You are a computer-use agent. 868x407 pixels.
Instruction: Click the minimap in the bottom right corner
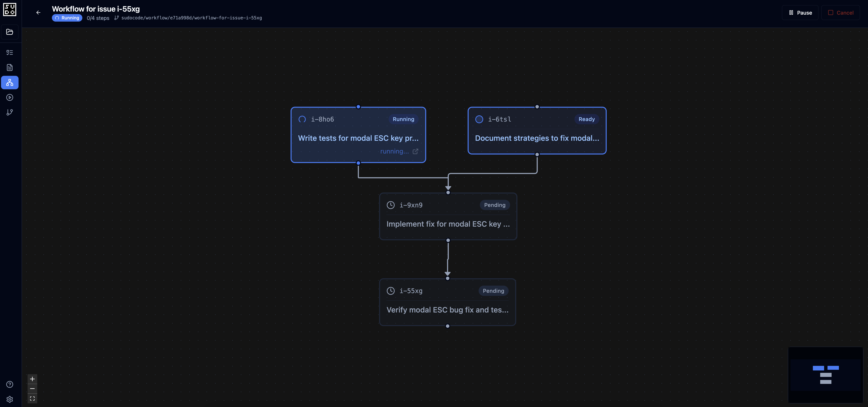coord(825,375)
